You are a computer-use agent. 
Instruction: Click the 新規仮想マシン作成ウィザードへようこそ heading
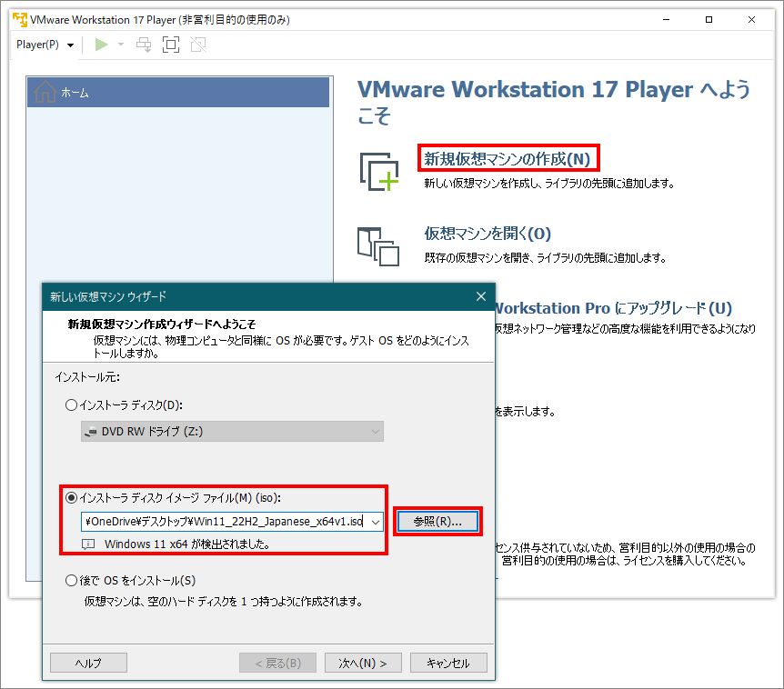click(x=162, y=325)
